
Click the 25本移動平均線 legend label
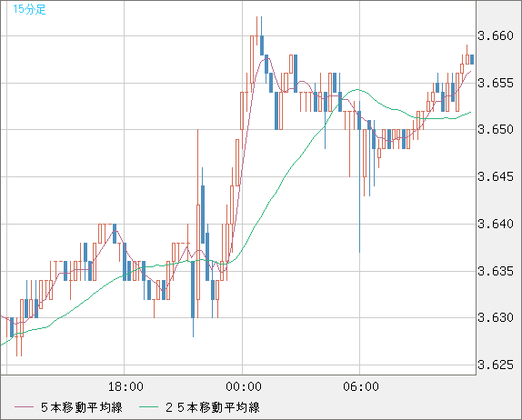pyautogui.click(x=213, y=407)
